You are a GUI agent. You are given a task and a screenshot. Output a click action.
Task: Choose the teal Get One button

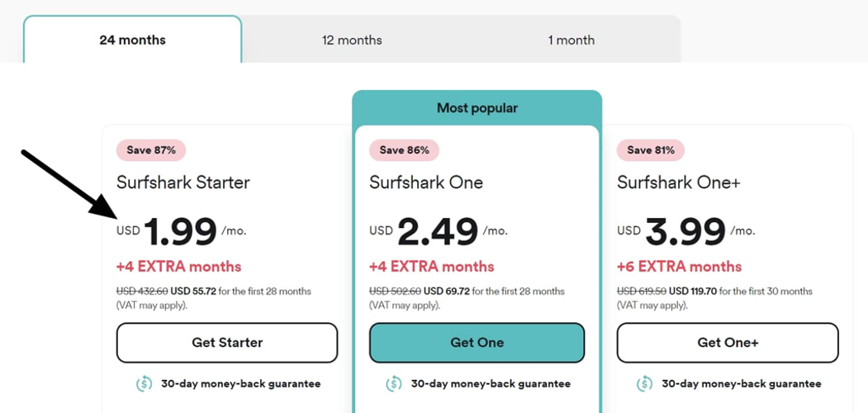[477, 343]
